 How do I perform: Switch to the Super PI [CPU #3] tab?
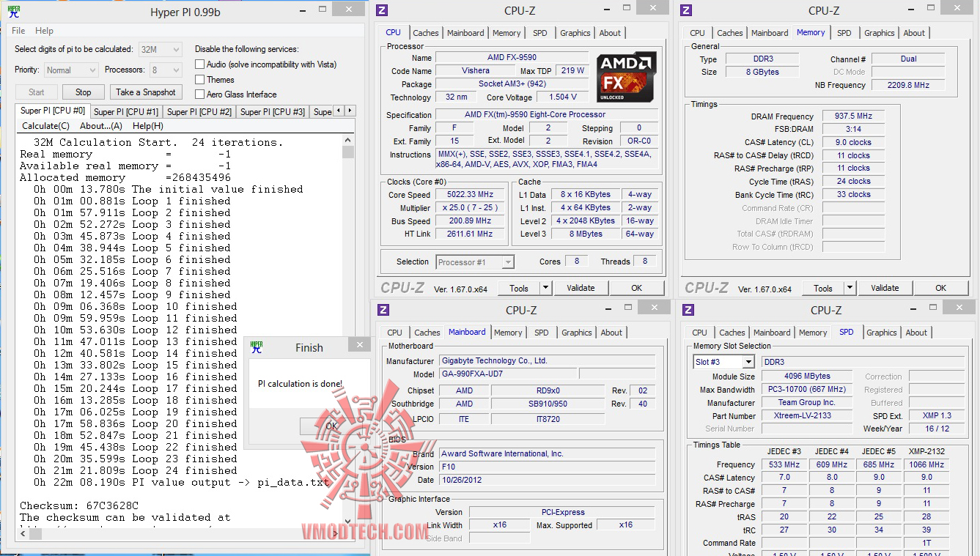(273, 112)
